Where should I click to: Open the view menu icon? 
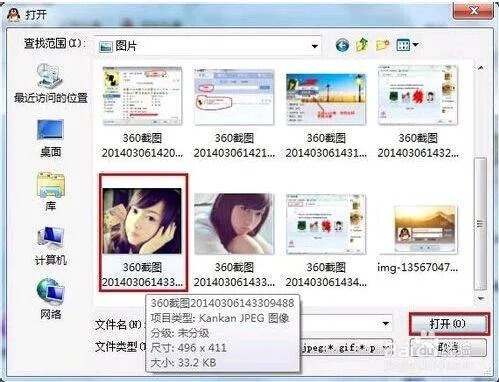tap(403, 45)
